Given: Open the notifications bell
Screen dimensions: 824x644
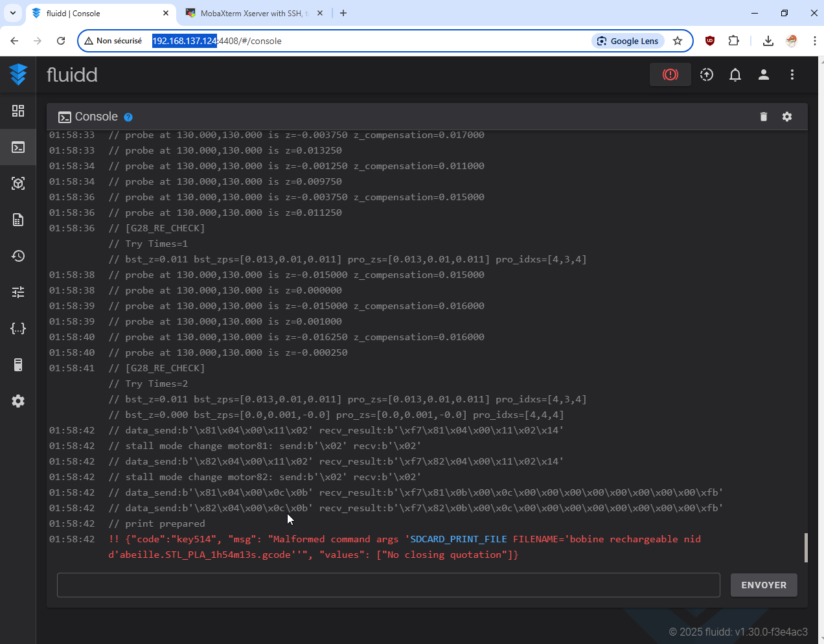Looking at the screenshot, I should 735,75.
